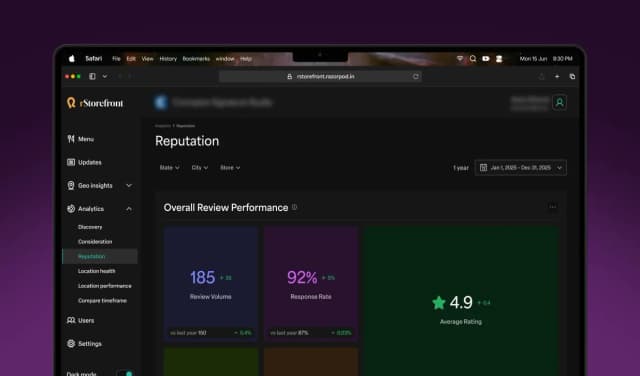Click the Menu fork and knife icon
Image resolution: width=640 pixels, height=376 pixels.
coord(71,139)
